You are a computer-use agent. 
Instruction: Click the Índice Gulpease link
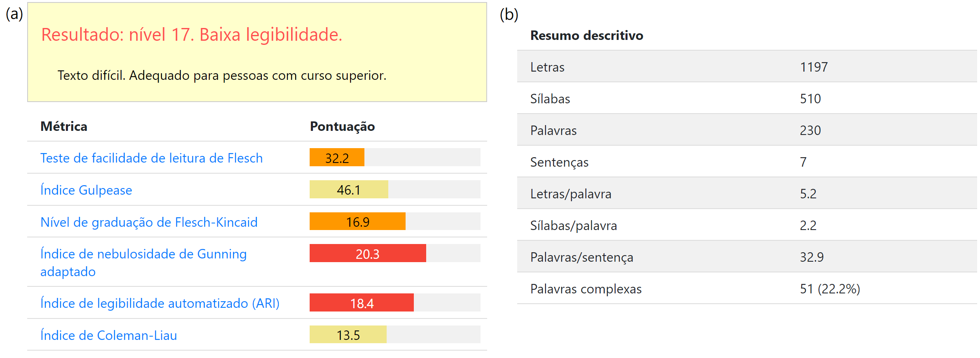[86, 190]
